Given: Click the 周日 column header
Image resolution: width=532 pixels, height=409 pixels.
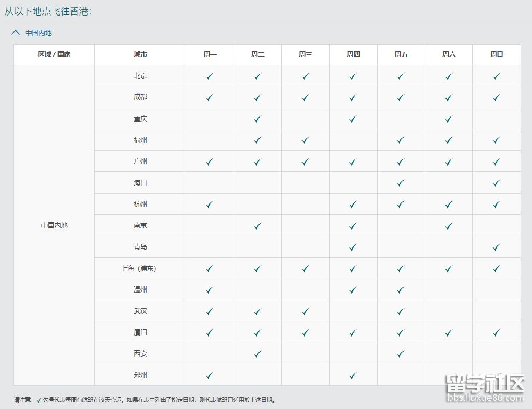Looking at the screenshot, I should [x=497, y=54].
